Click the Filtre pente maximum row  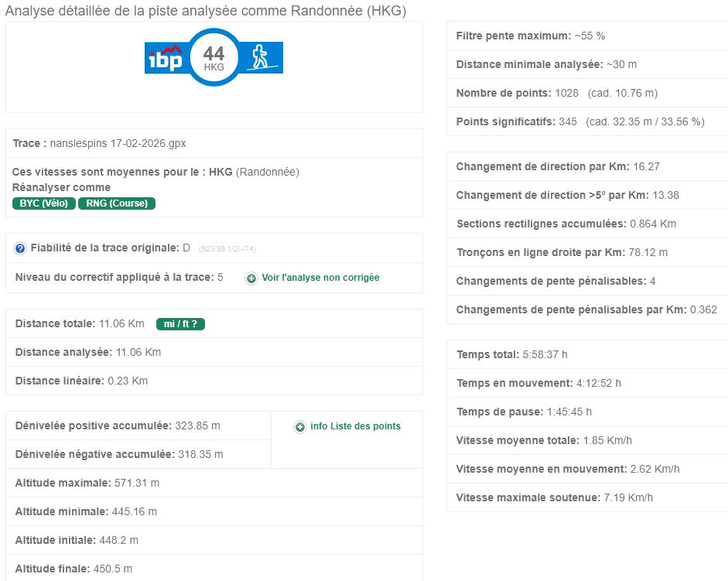[530, 36]
